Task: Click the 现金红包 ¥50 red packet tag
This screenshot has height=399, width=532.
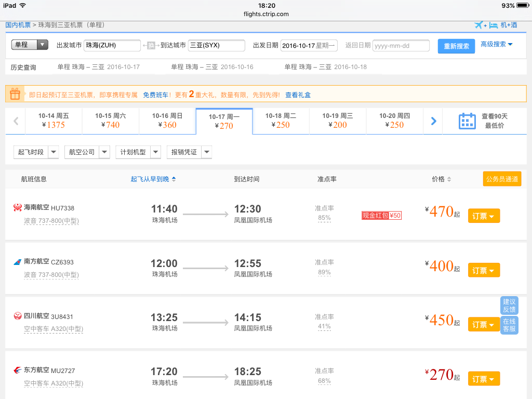Action: (x=382, y=216)
